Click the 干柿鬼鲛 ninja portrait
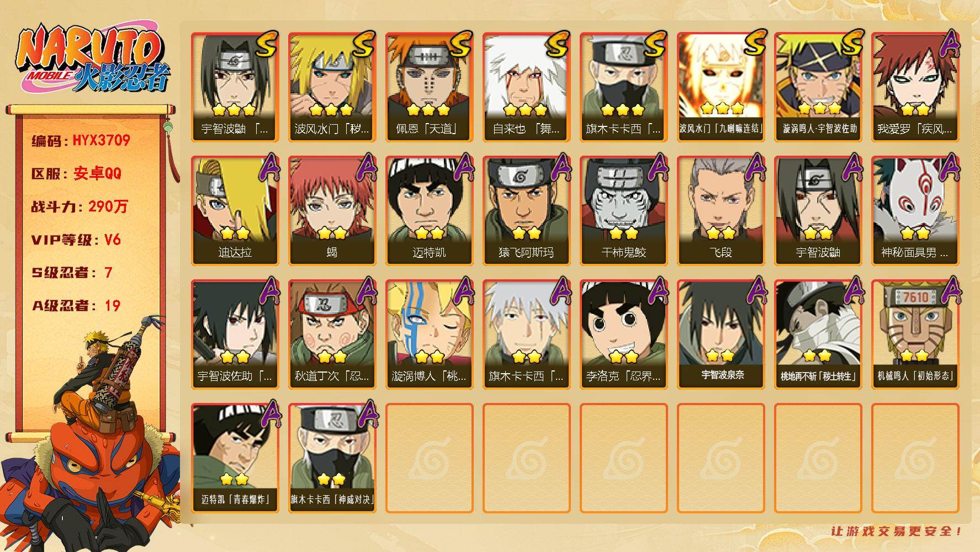 [623, 210]
